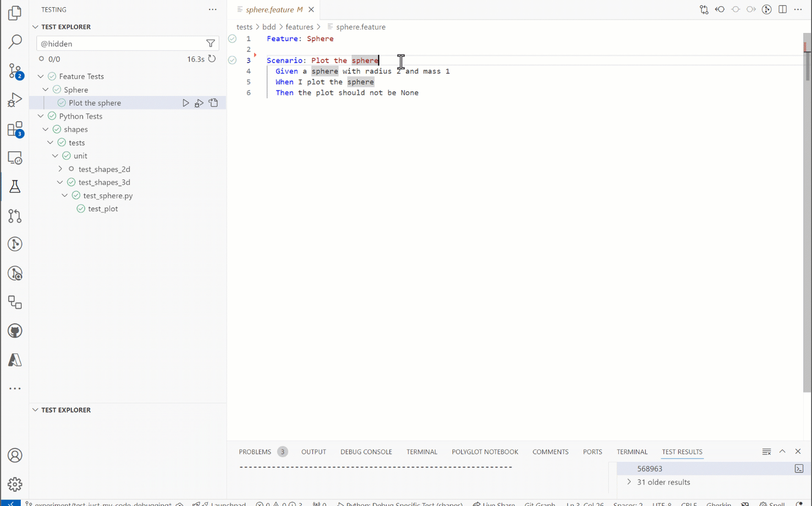Open additional views ellipsis in activity bar
Image resolution: width=812 pixels, height=506 pixels.
pos(15,389)
